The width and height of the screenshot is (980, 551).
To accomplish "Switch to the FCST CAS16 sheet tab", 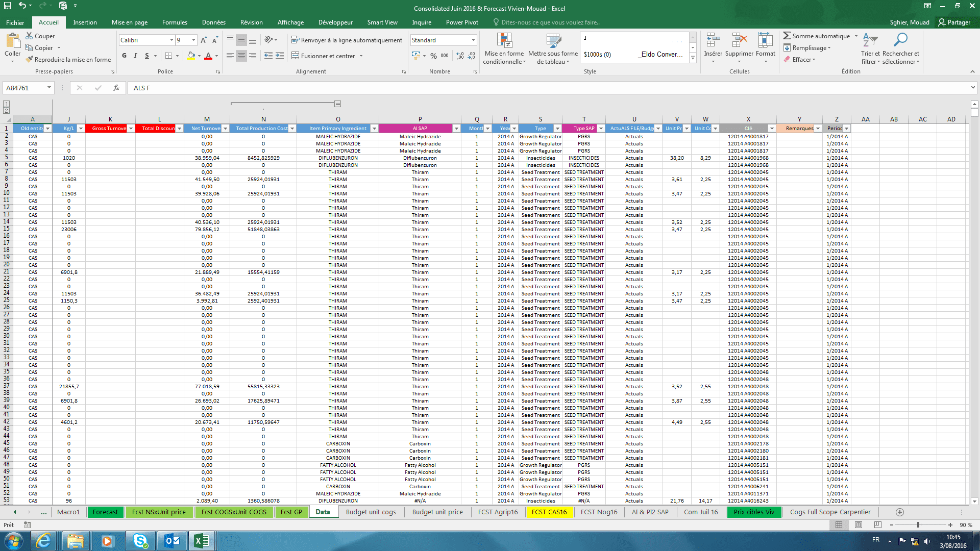I will point(549,512).
